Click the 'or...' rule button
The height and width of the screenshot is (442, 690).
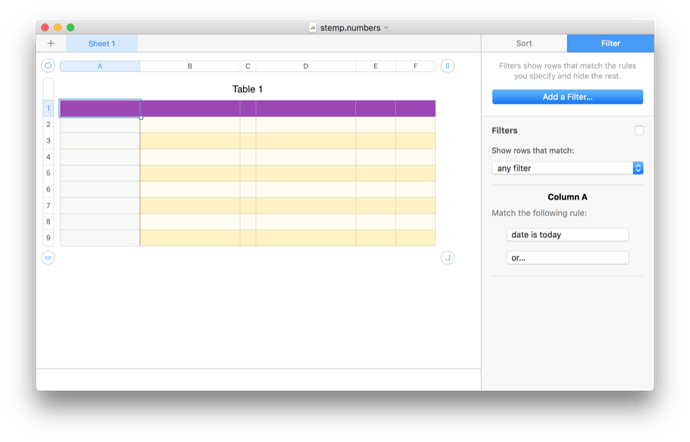pyautogui.click(x=567, y=258)
